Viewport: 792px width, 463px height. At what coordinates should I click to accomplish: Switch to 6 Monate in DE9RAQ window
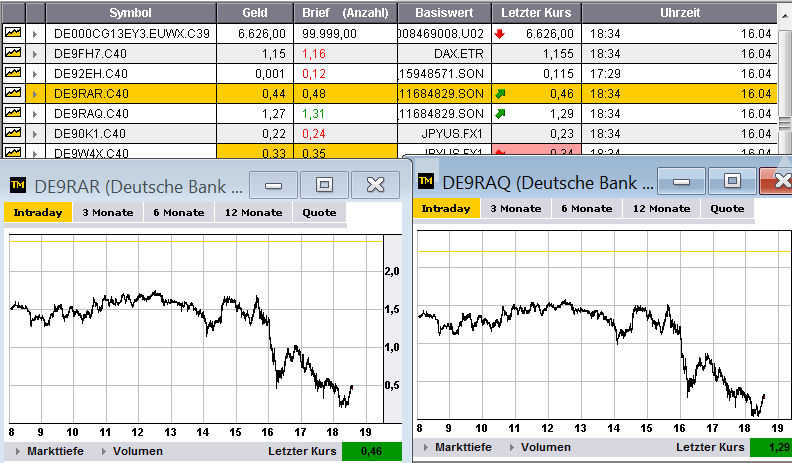[586, 209]
